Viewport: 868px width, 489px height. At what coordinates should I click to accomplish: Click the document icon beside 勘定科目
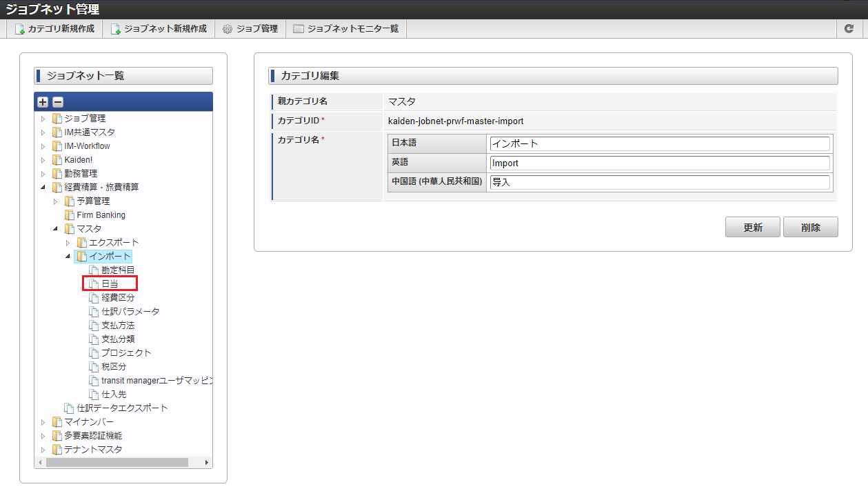point(94,270)
